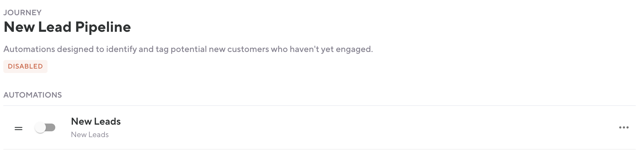Open the three-dot menu for New Leads

[x=624, y=127]
